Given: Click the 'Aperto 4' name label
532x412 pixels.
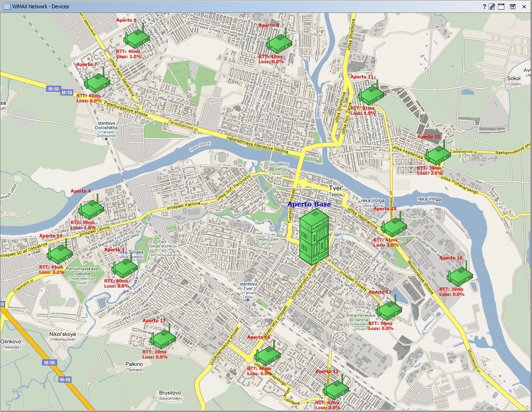Looking at the screenshot, I should [x=81, y=191].
